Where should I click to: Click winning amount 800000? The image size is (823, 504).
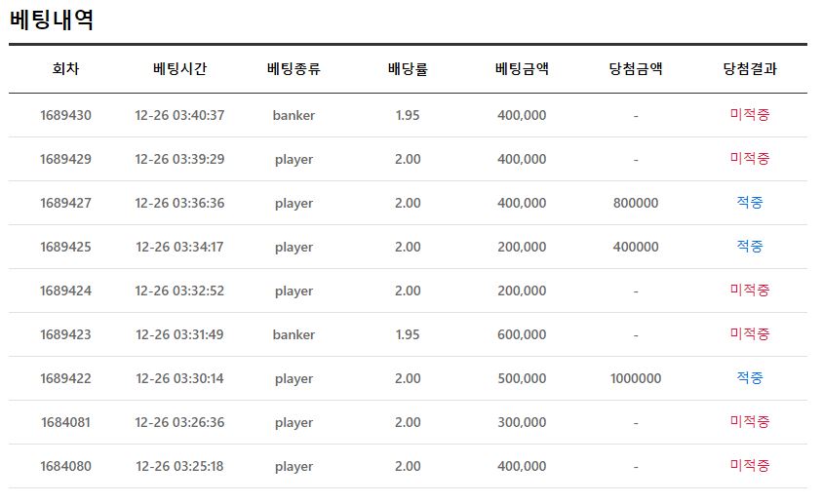636,203
